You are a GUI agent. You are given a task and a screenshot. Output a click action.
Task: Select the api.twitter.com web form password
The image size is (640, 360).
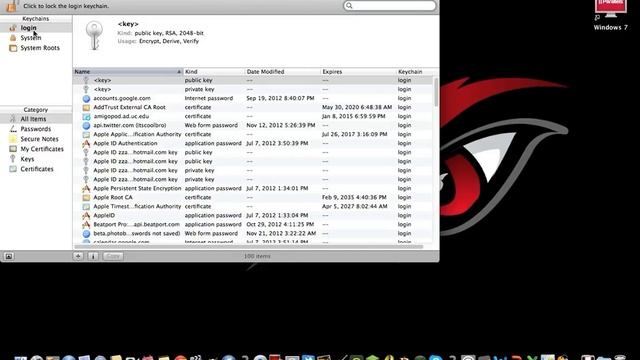pos(253,125)
